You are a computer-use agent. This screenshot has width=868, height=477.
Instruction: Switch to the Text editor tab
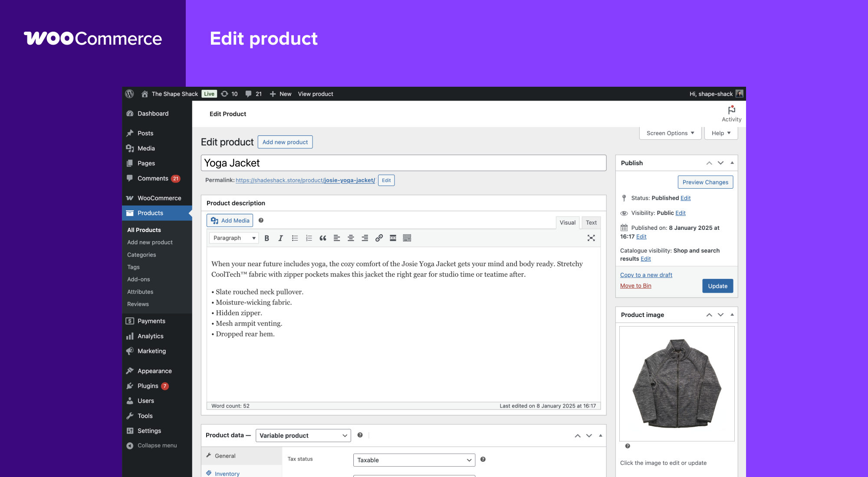click(x=591, y=222)
